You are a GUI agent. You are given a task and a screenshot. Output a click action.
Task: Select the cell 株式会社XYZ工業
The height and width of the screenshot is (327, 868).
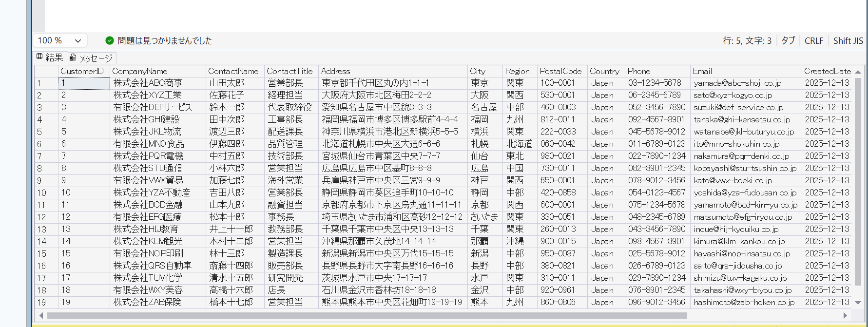coord(158,96)
